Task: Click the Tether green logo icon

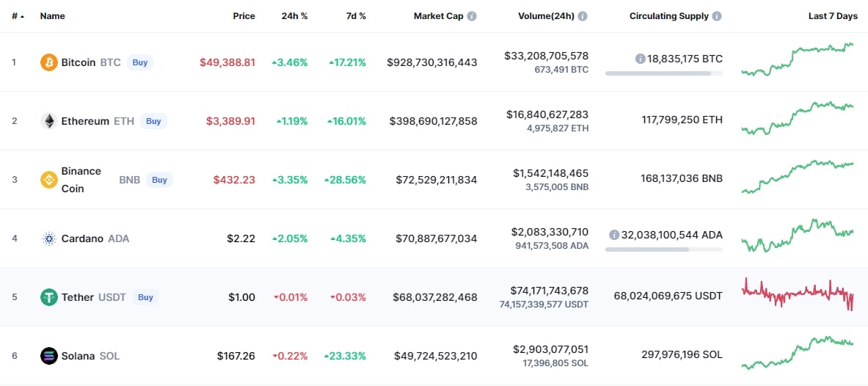Action: pos(48,297)
